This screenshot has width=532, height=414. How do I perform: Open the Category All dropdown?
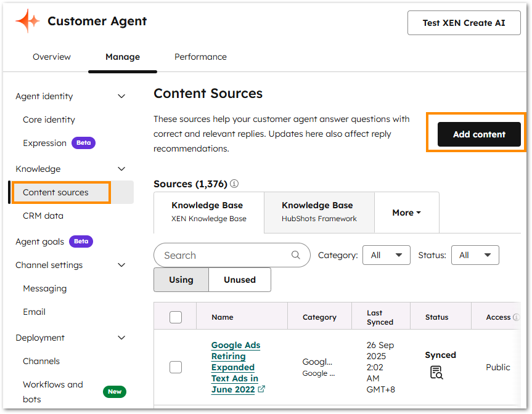click(x=387, y=254)
